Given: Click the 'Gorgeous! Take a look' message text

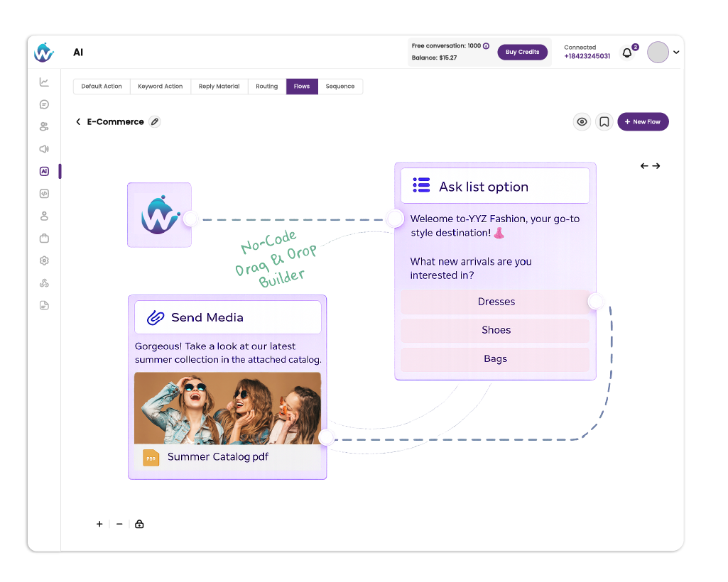Looking at the screenshot, I should pos(228,353).
